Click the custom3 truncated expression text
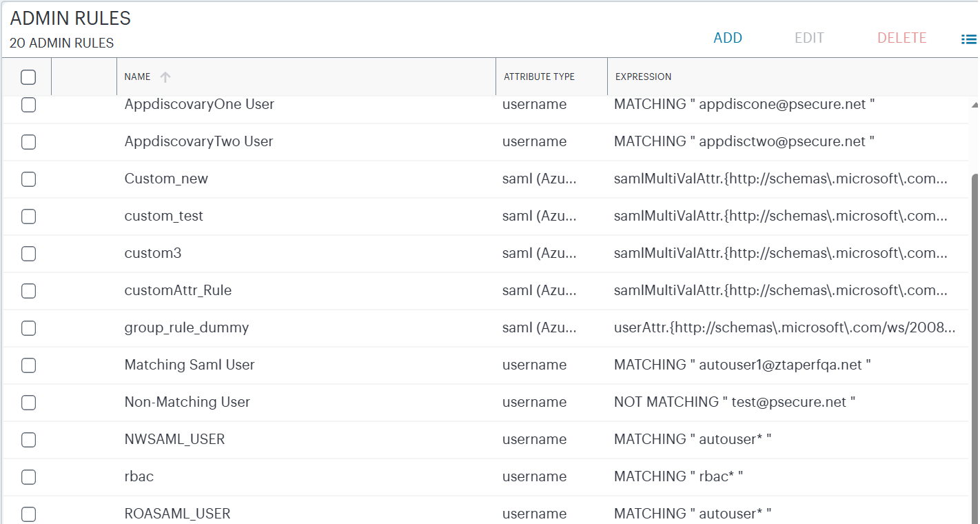The height and width of the screenshot is (524, 980). (780, 254)
